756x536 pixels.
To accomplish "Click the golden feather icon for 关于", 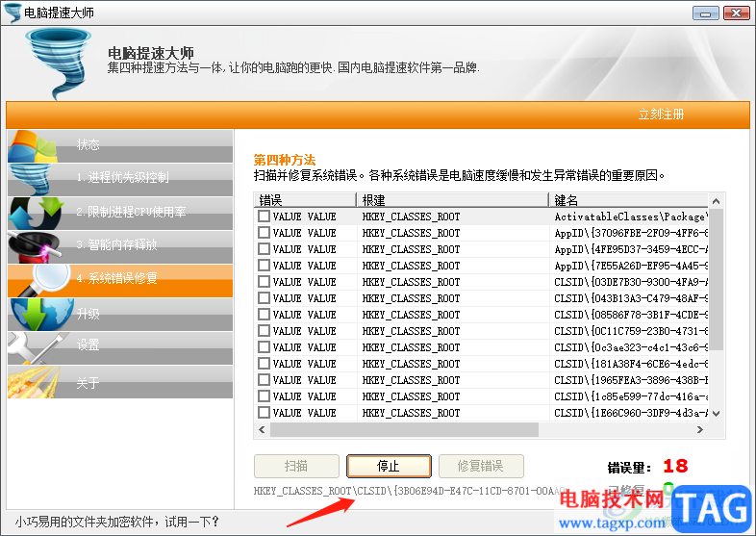I will [x=34, y=382].
